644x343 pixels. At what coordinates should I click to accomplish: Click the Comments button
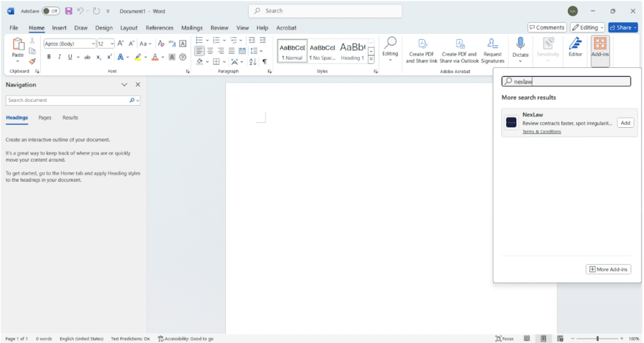click(x=547, y=28)
